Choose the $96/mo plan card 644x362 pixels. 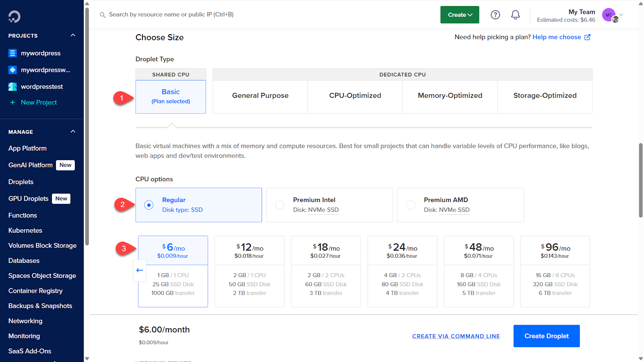[x=555, y=271]
